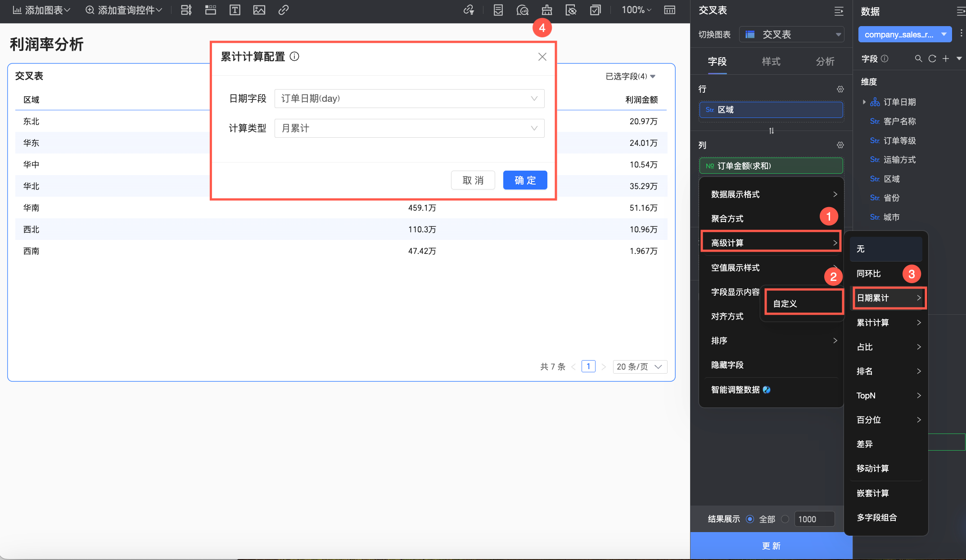Open the 日期字段 dropdown in the dialog
Image resolution: width=966 pixels, height=560 pixels.
pyautogui.click(x=409, y=99)
